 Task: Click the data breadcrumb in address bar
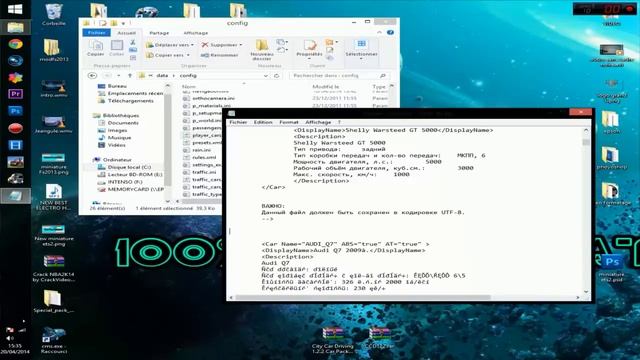162,76
